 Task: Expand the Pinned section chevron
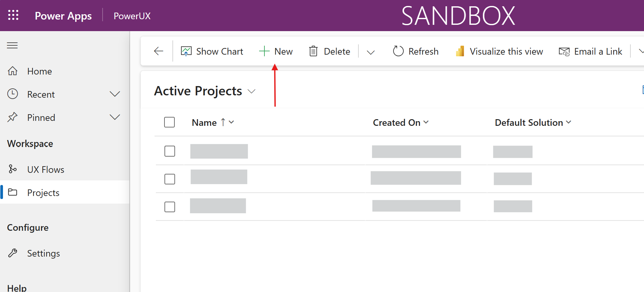[115, 117]
